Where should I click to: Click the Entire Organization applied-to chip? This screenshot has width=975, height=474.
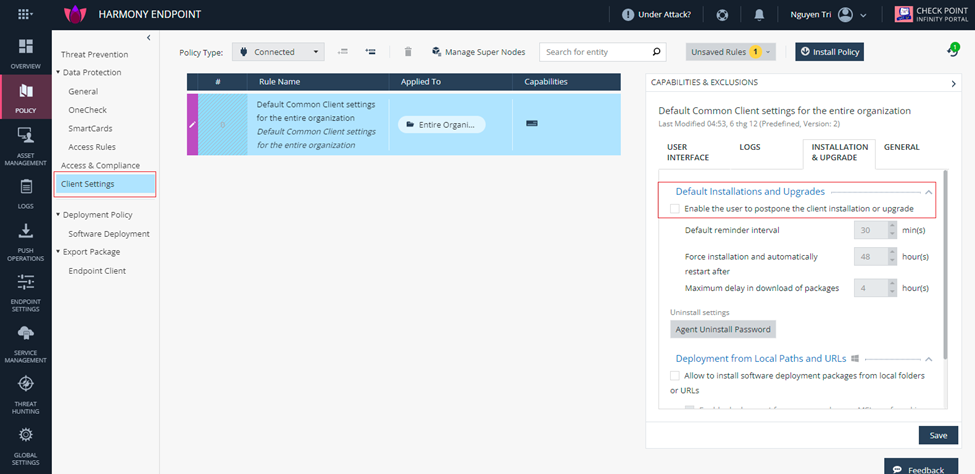(x=441, y=124)
